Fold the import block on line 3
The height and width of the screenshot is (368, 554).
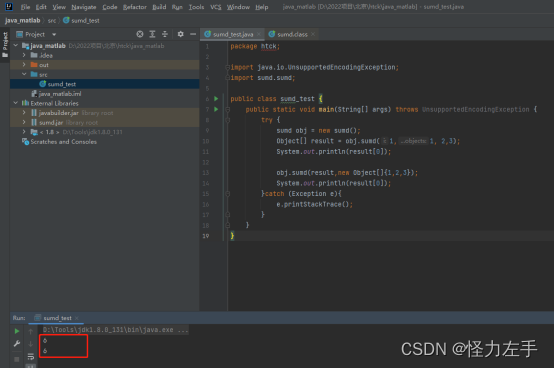point(228,67)
